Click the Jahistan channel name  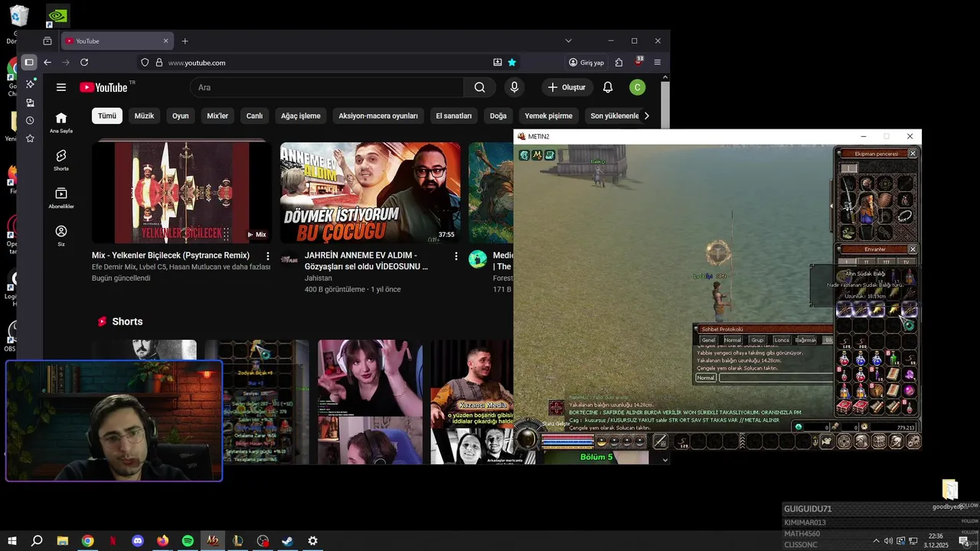click(x=318, y=279)
